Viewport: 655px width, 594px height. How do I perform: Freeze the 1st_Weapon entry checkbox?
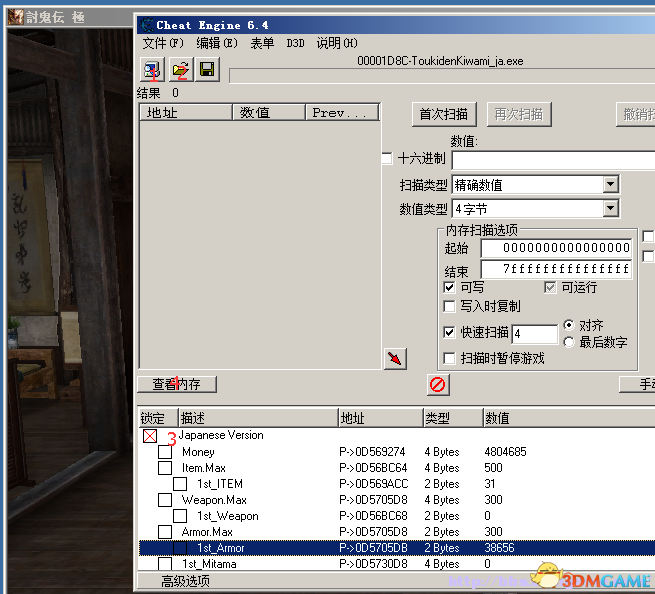point(180,516)
